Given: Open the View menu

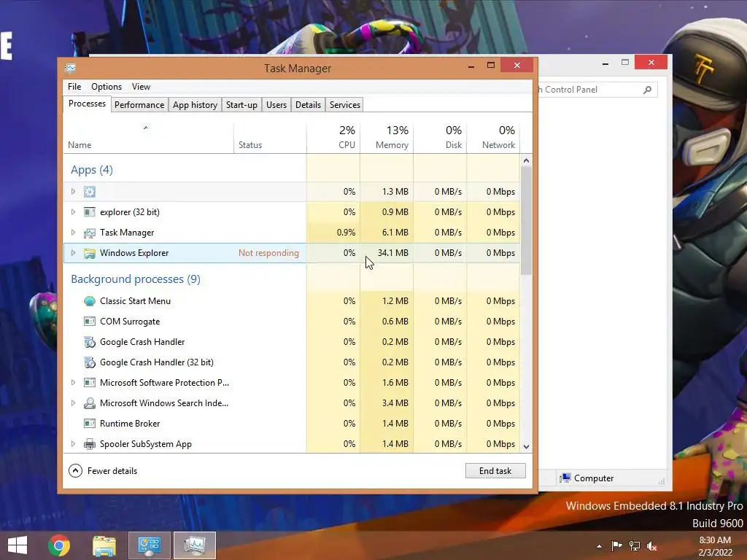Looking at the screenshot, I should pos(141,87).
